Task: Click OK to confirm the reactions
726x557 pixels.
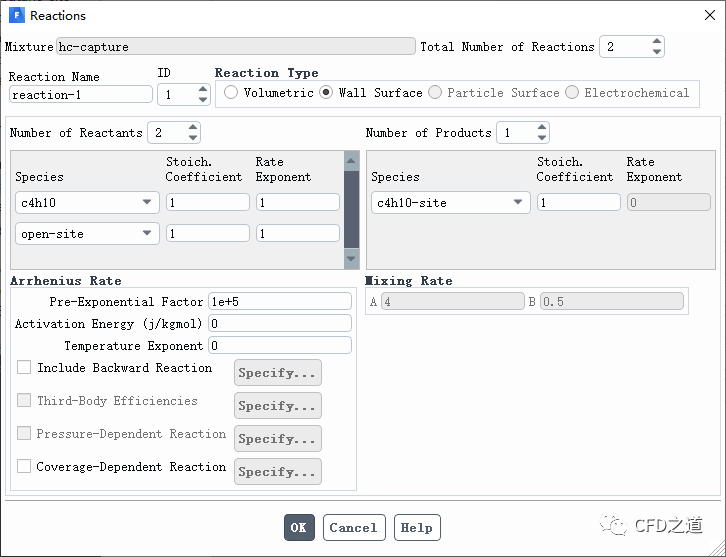Action: click(x=299, y=528)
